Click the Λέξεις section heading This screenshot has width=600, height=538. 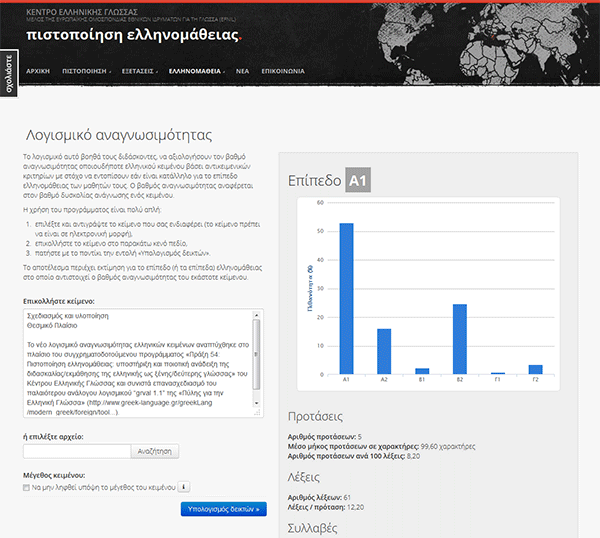pos(303,477)
